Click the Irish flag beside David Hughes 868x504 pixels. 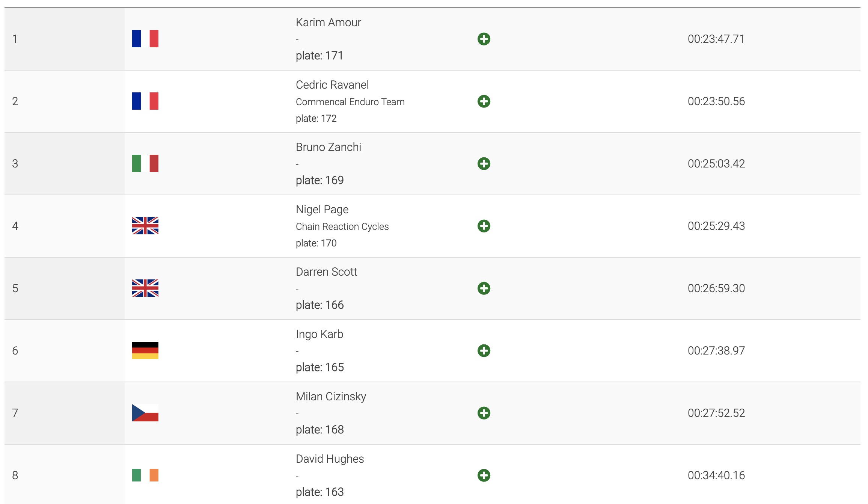click(x=145, y=475)
